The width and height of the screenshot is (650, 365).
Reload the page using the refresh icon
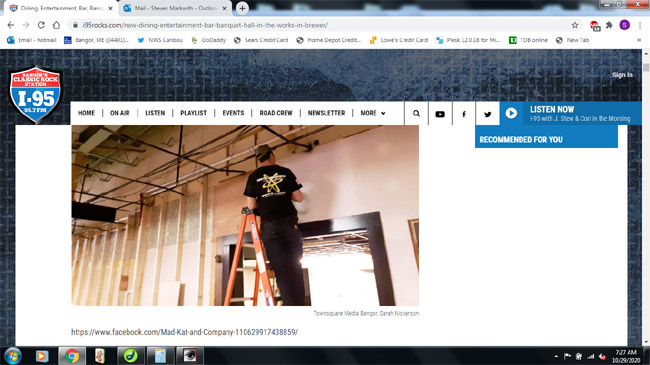[41, 25]
